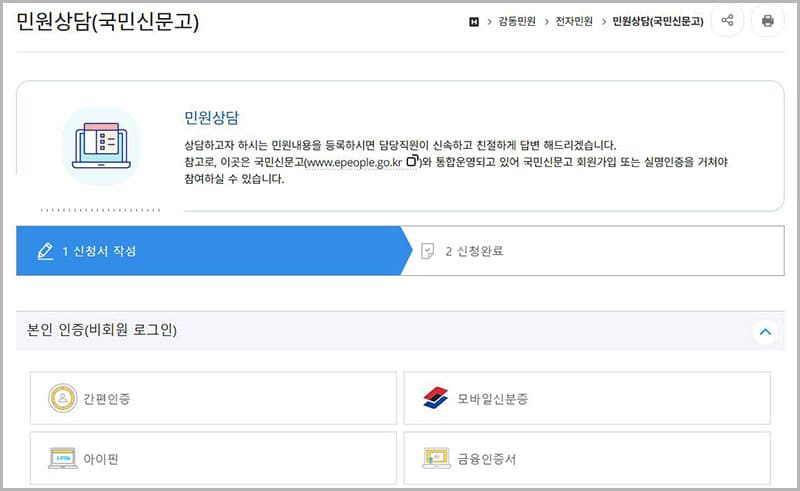Screen dimensions: 800x491
Task: Click the share icon button
Action: (x=727, y=21)
